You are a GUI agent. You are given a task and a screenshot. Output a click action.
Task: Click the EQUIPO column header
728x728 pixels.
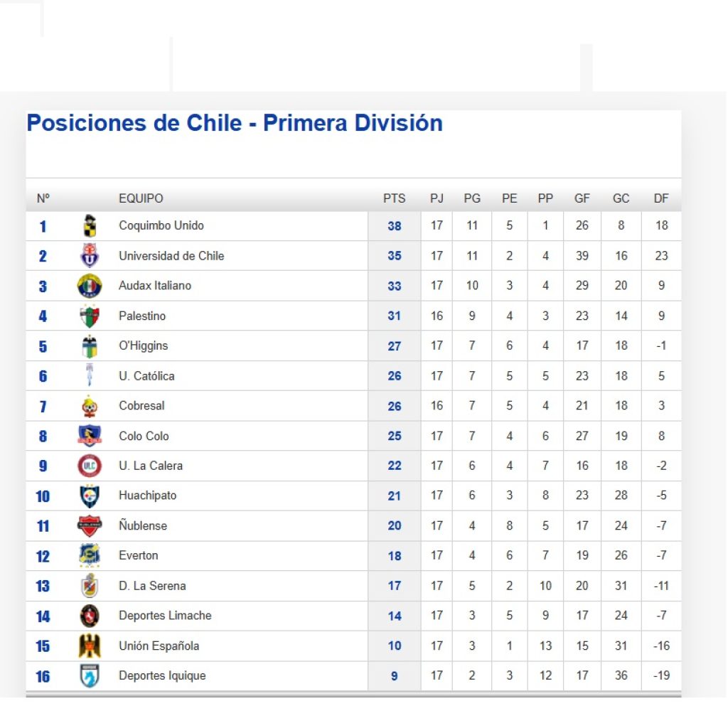(x=141, y=199)
